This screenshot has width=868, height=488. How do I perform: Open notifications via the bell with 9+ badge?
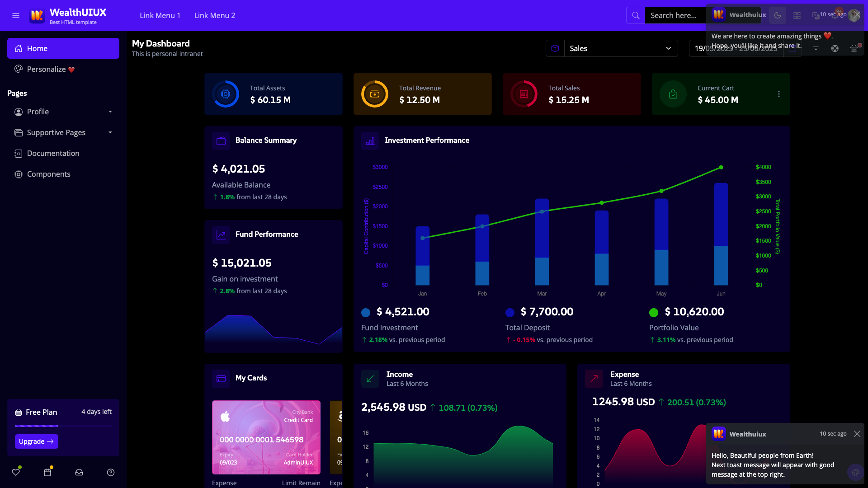(835, 16)
